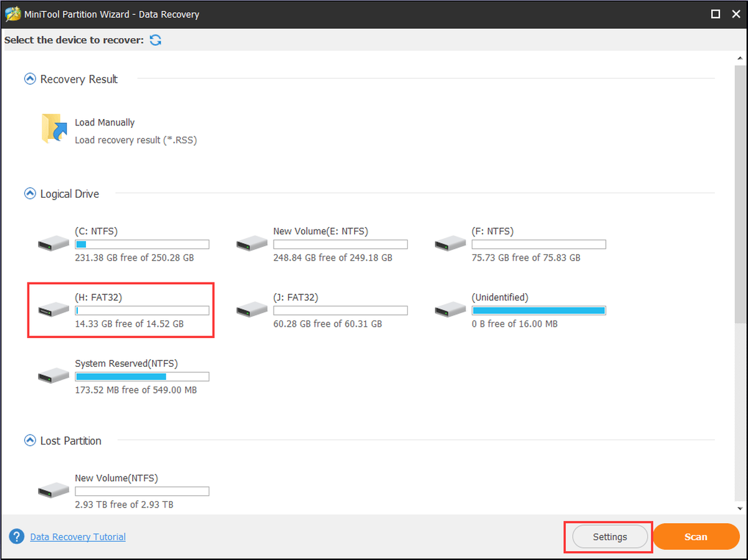Select the Unidentified drive icon
Image resolution: width=748 pixels, height=560 pixels.
pos(451,310)
